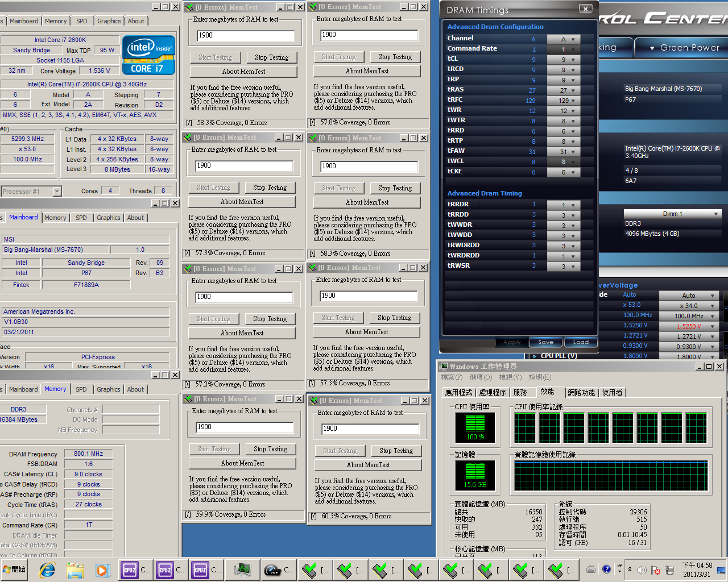Image resolution: width=728 pixels, height=582 pixels.
Task: Open the tRRDR timing dropdown
Action: (563, 205)
